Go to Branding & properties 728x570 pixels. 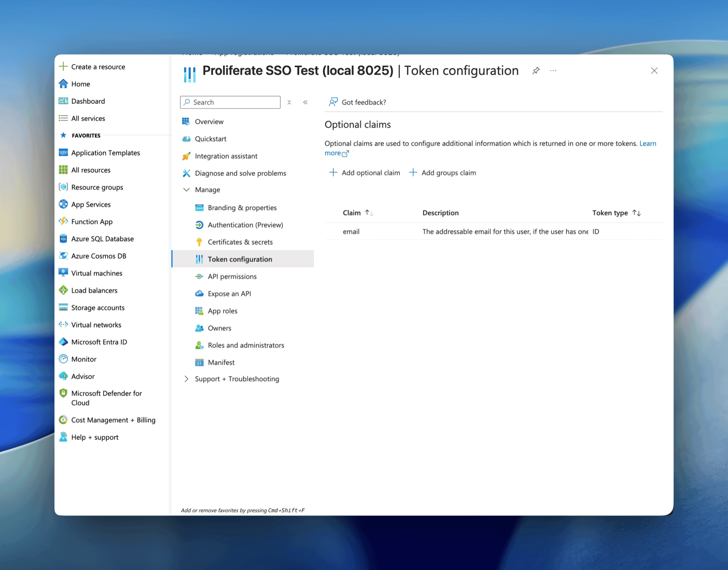click(242, 207)
